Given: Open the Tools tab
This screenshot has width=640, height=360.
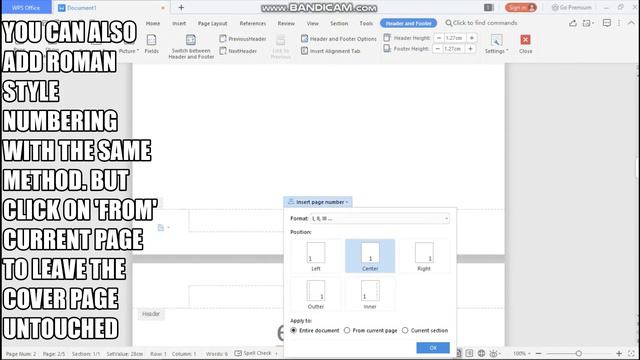Looking at the screenshot, I should tap(366, 23).
